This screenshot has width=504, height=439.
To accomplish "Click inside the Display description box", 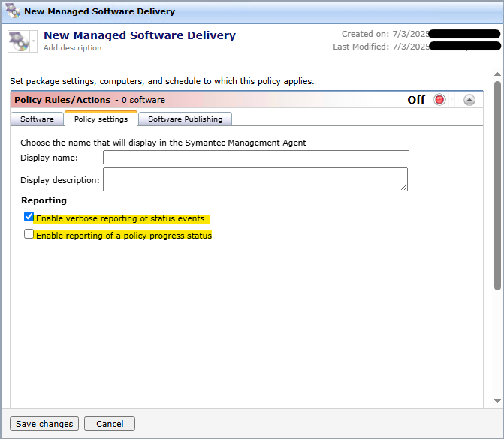I will point(254,179).
